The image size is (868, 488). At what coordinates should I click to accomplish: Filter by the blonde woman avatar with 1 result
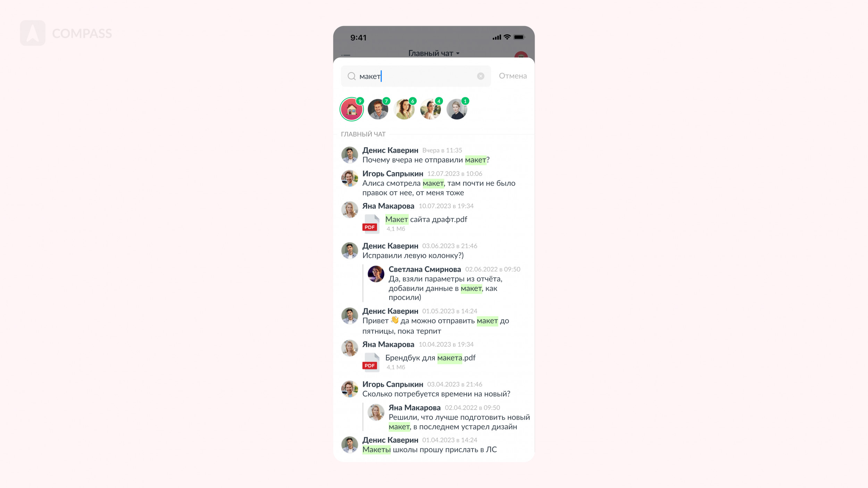pos(457,109)
